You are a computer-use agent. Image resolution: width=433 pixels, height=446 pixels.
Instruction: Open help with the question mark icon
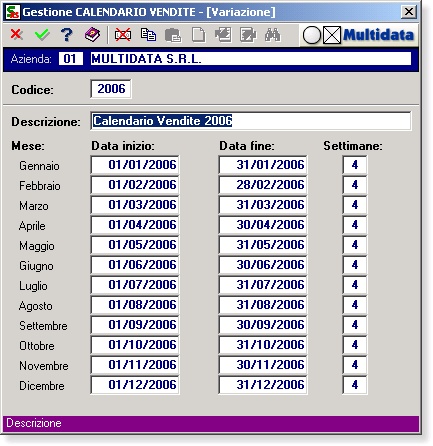pyautogui.click(x=67, y=34)
